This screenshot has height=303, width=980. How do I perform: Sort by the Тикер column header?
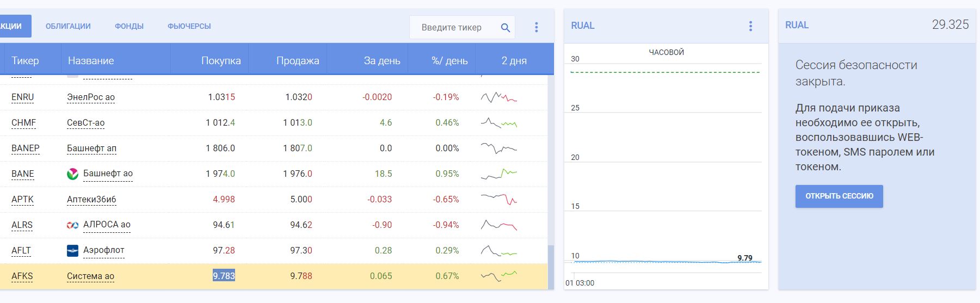(25, 60)
